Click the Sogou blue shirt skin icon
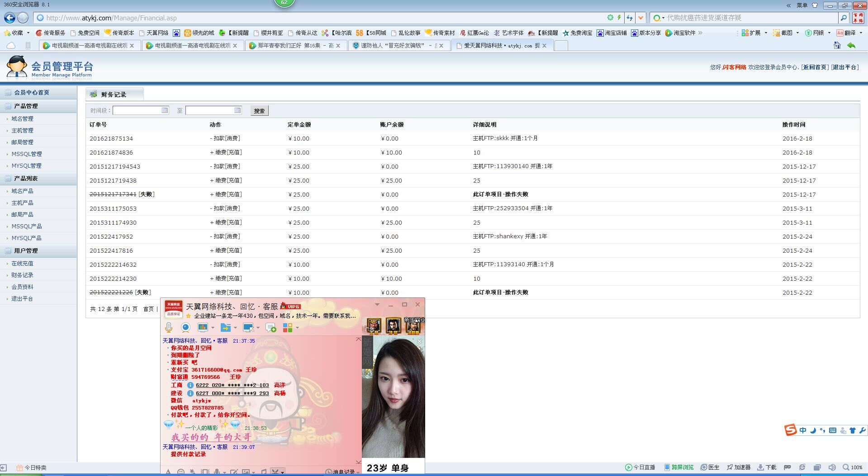Screen dimensions: 868x476 click(853, 430)
